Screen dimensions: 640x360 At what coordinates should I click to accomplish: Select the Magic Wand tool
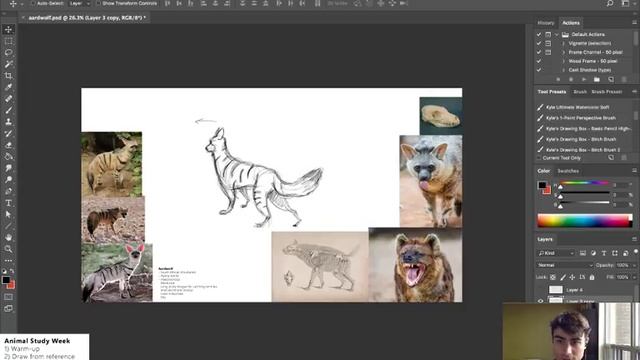coord(8,64)
